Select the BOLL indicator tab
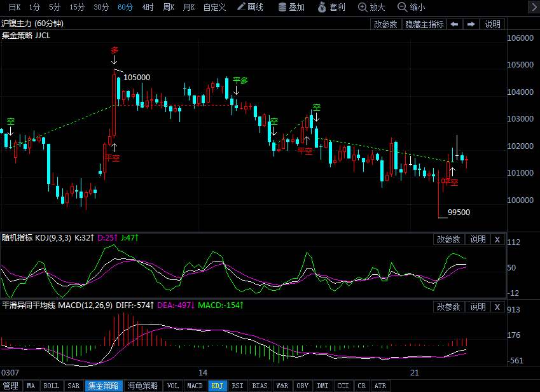540x392 pixels. 51,386
